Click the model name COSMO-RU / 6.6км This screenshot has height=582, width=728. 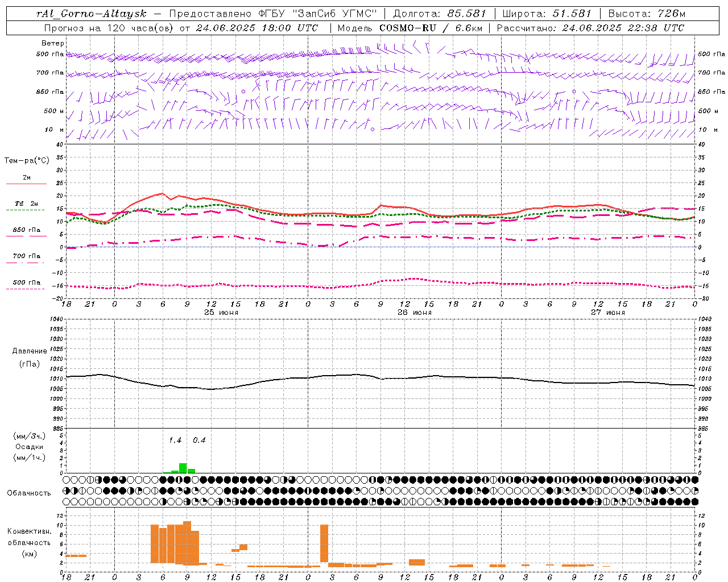coord(431,28)
